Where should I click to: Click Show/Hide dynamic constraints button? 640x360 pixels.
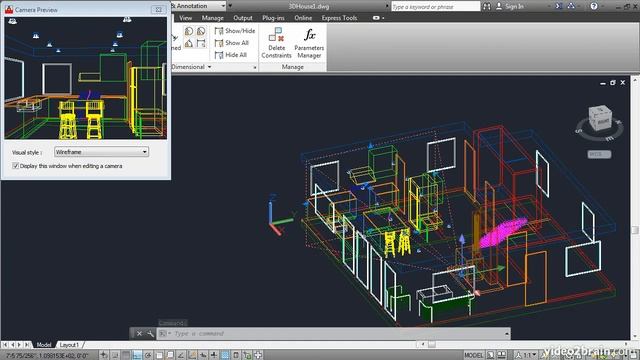pyautogui.click(x=235, y=31)
